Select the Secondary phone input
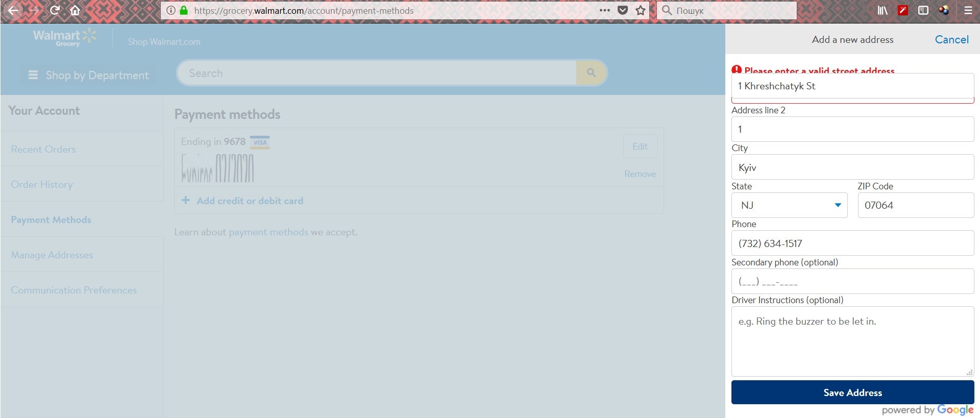980x418 pixels. tap(852, 281)
